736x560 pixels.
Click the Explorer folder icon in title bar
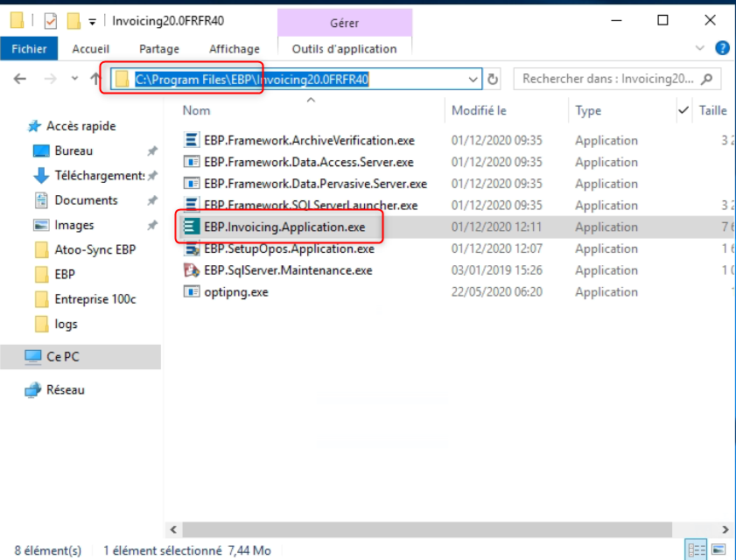click(17, 21)
